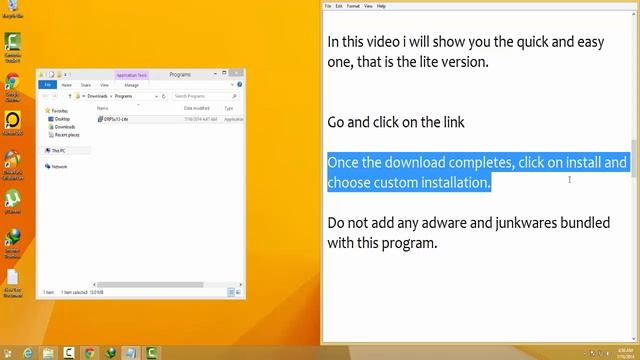Sort by the Name column header
The image size is (640, 360).
[x=102, y=108]
